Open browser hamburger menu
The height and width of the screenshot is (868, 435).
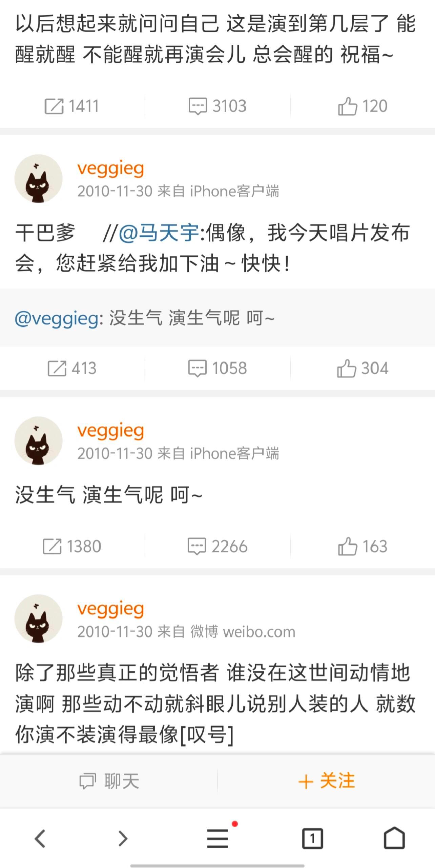217,839
